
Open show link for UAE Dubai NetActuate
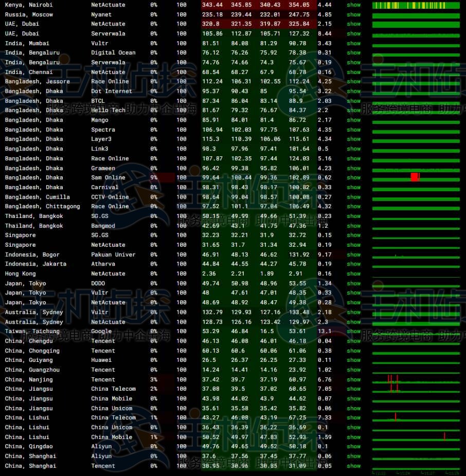pyautogui.click(x=353, y=24)
